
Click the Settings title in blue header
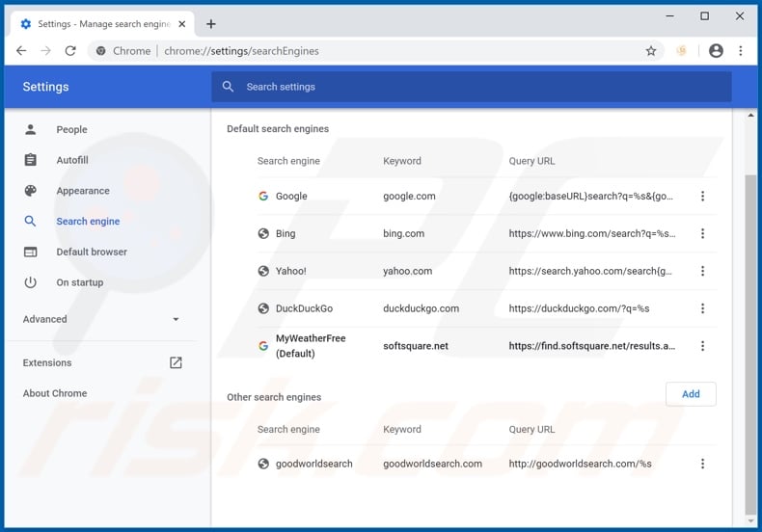[45, 87]
